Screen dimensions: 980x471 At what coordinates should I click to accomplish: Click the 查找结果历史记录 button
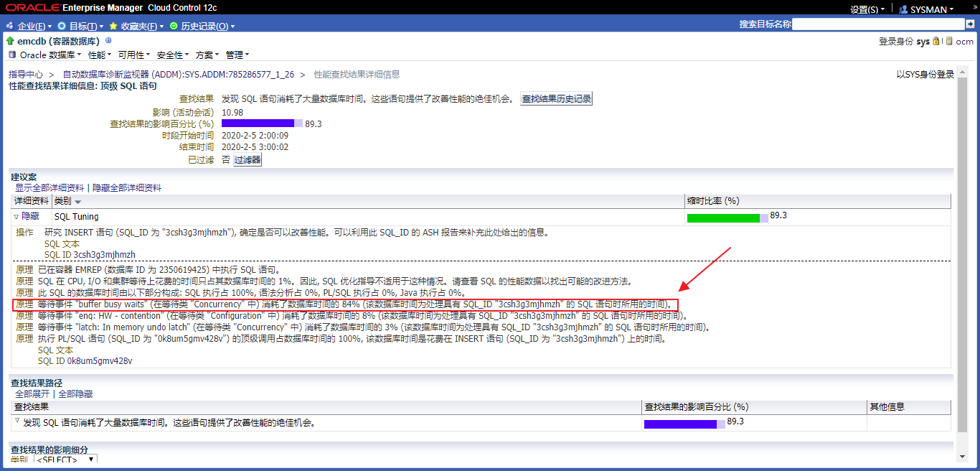tap(557, 99)
